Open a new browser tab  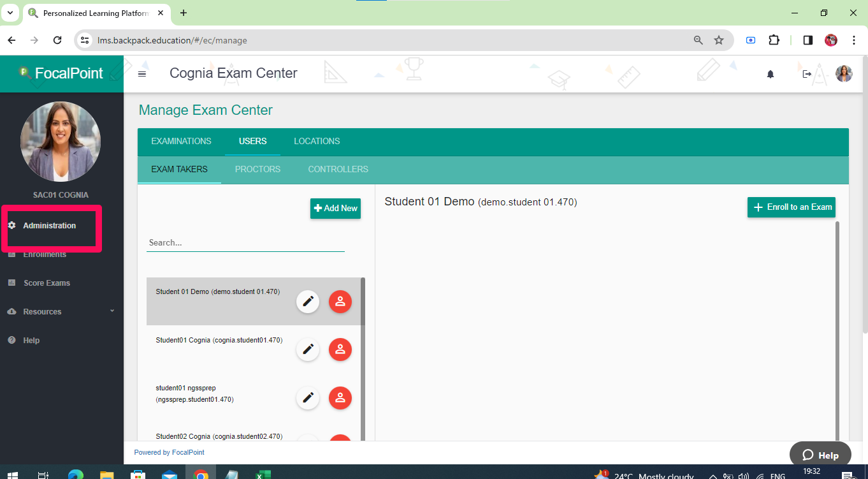click(184, 13)
